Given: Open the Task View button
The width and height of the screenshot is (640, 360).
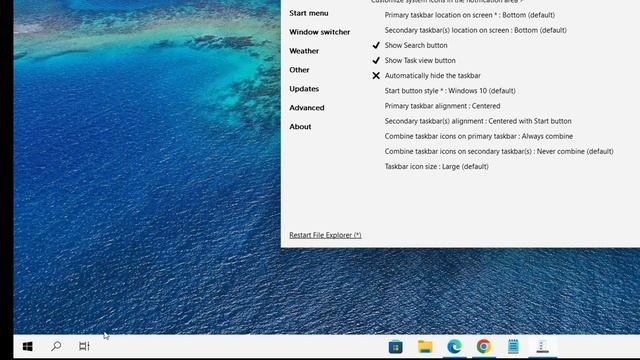Looking at the screenshot, I should [84, 347].
